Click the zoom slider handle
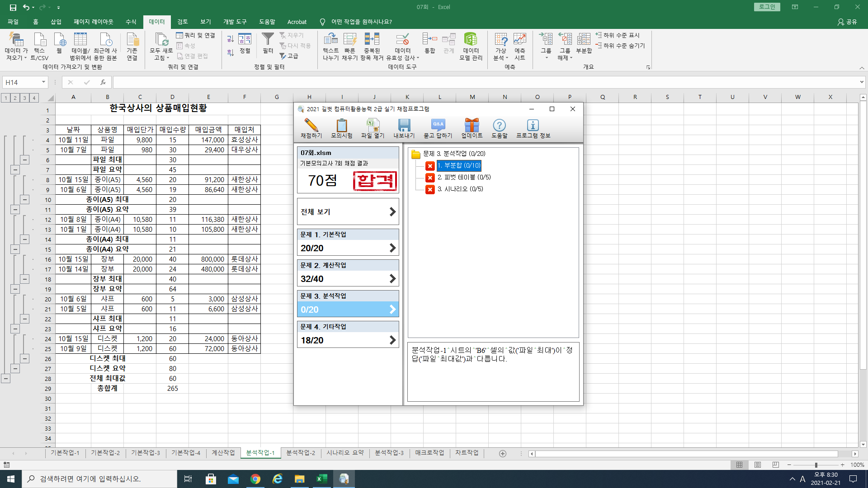Viewport: 868px width, 488px height. [x=816, y=465]
